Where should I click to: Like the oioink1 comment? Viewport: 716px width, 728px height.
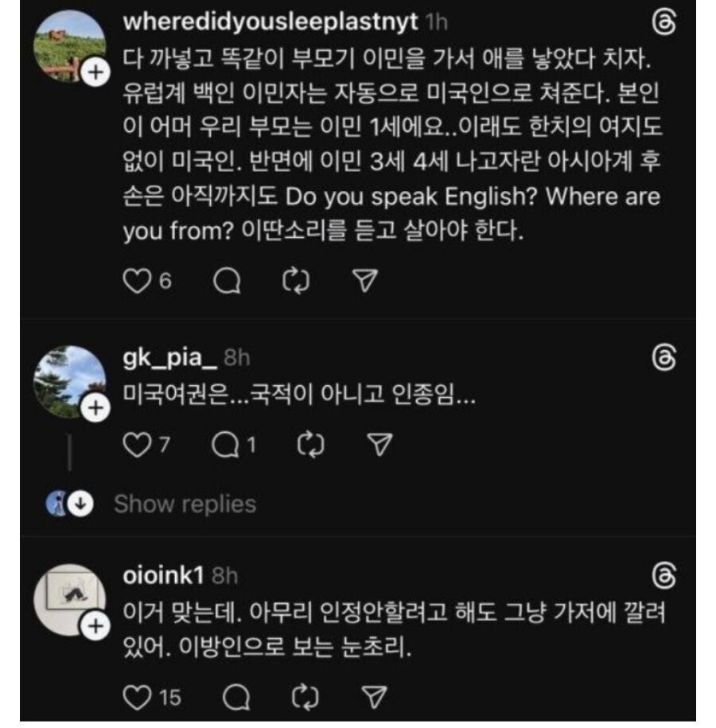138,698
